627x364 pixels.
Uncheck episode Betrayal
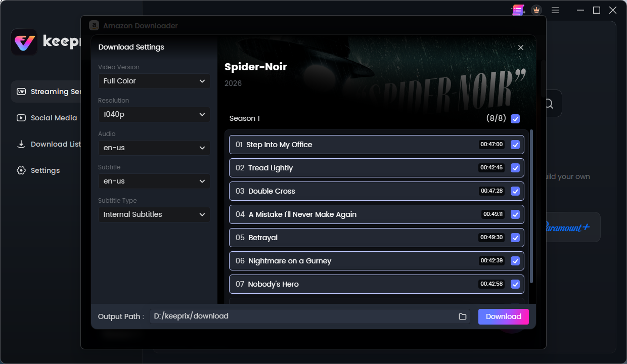[x=515, y=238]
